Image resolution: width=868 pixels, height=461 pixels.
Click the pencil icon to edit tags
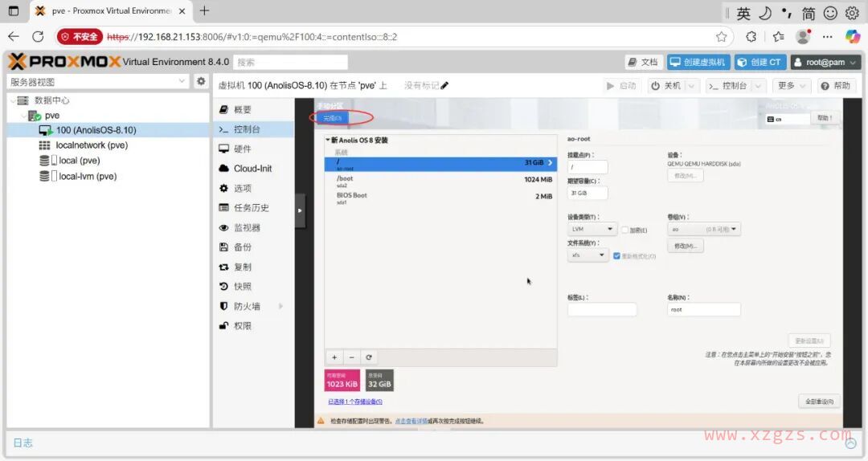pyautogui.click(x=445, y=86)
